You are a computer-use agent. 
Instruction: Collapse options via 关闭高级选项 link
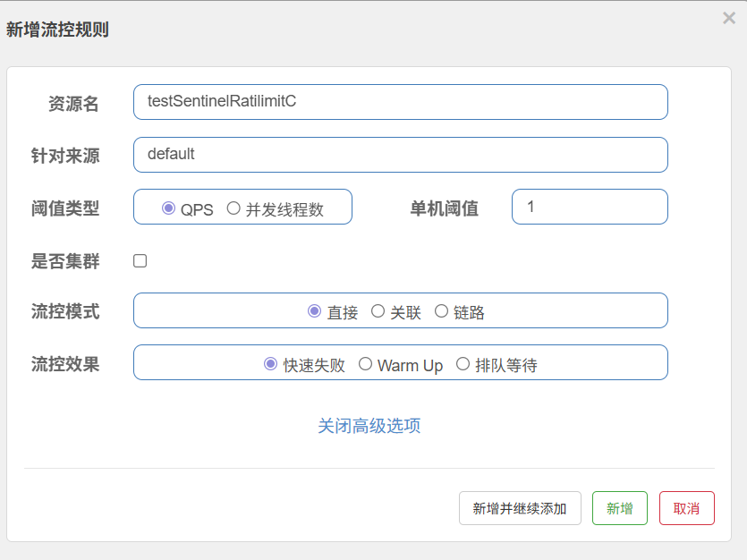(x=369, y=426)
